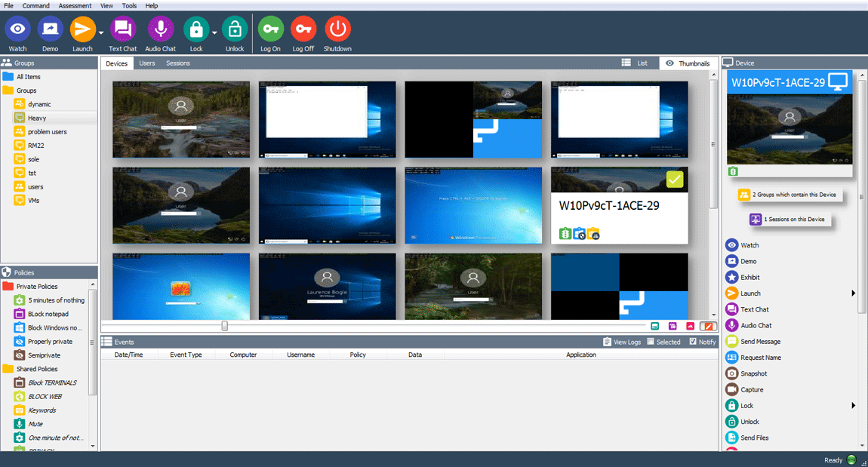Open the Launch toolbar dropdown arrow
This screenshot has height=467, width=868.
click(x=100, y=32)
